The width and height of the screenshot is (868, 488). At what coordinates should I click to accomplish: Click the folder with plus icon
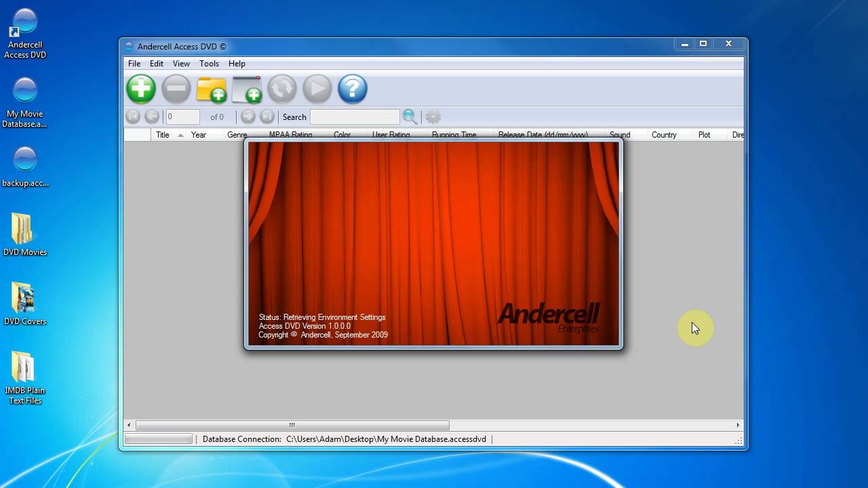click(x=212, y=89)
